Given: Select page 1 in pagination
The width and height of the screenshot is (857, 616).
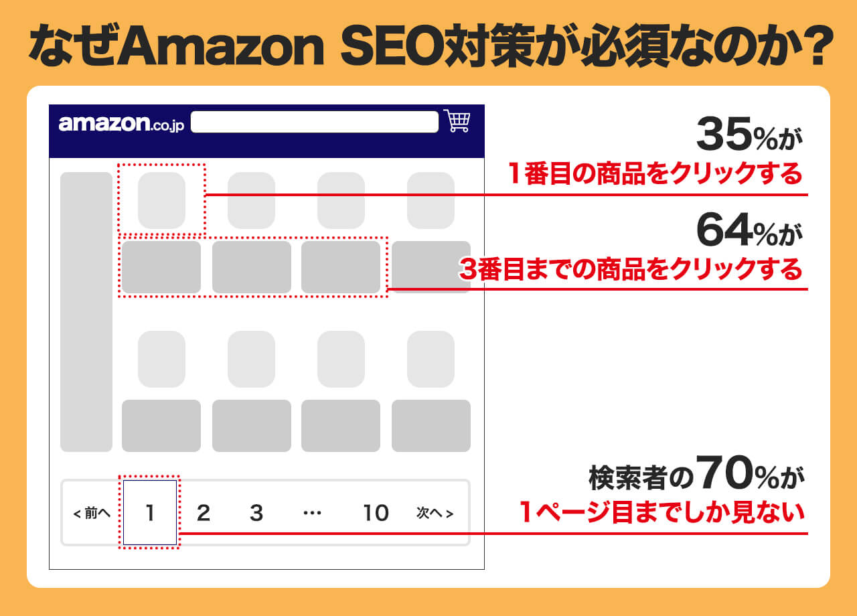Looking at the screenshot, I should [150, 513].
